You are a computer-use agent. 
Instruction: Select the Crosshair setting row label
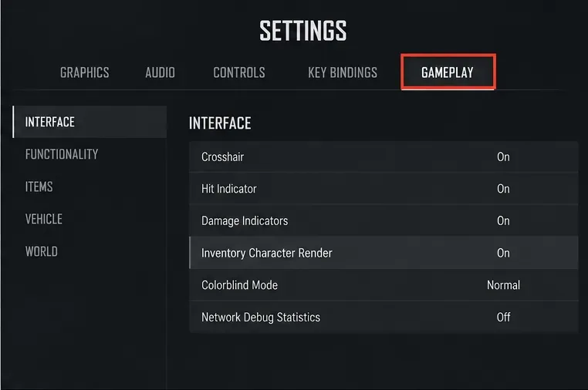tap(222, 156)
